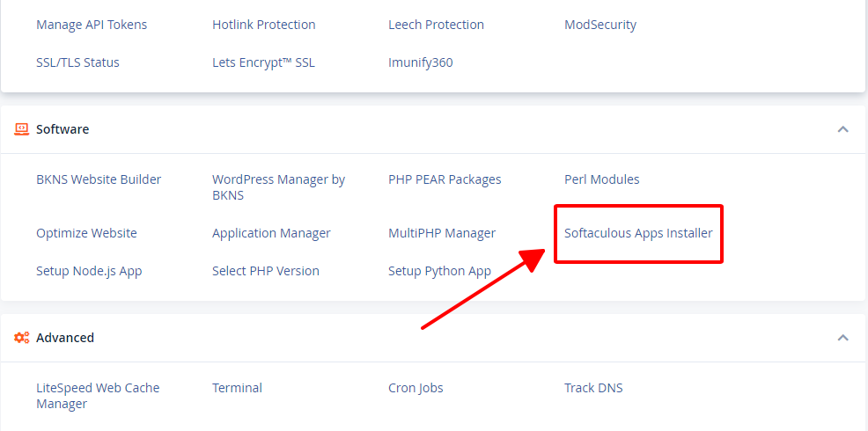Open Setup Node.js App
The image size is (868, 431).
coord(89,271)
